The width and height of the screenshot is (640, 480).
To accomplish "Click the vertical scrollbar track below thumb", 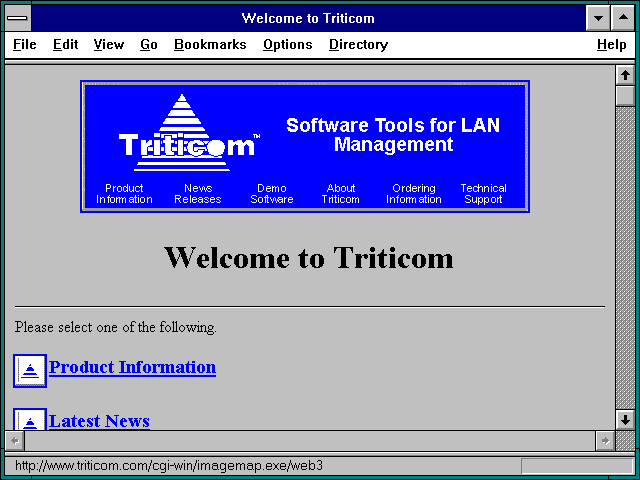I will 625,258.
